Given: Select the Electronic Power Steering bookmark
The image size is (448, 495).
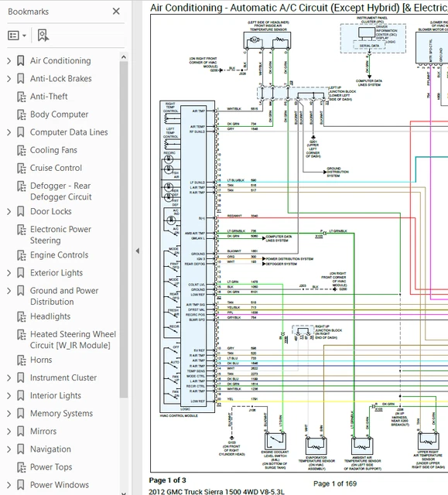Looking at the screenshot, I should point(60,235).
